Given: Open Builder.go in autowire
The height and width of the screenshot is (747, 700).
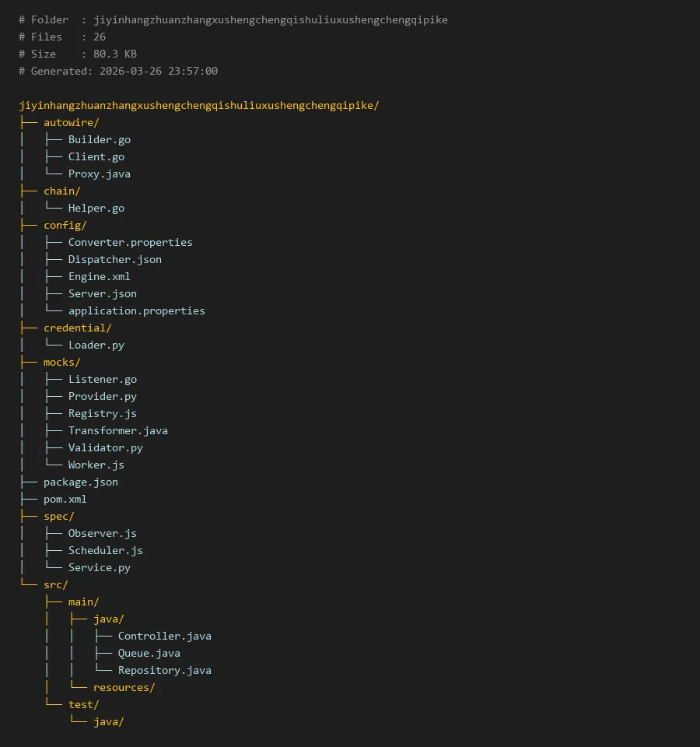Looking at the screenshot, I should pyautogui.click(x=99, y=139).
